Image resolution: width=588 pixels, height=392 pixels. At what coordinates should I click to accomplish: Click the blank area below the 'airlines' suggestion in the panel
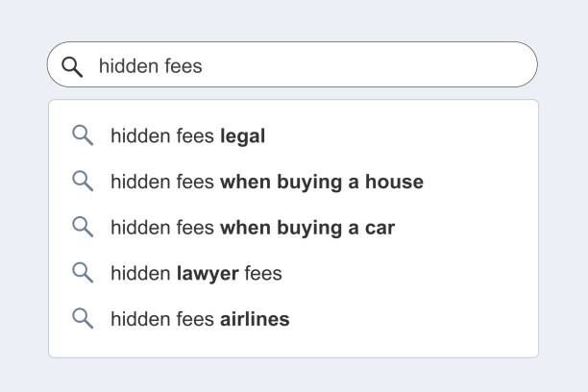tap(293, 346)
